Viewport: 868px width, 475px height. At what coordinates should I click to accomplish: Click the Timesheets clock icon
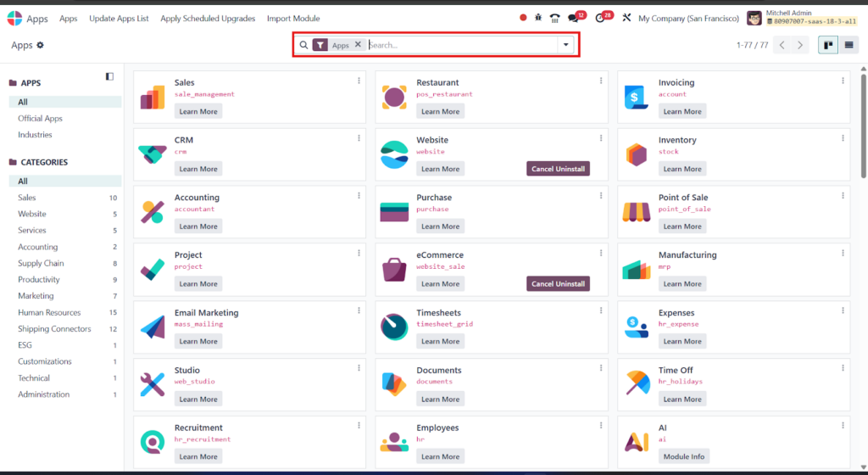tap(394, 327)
